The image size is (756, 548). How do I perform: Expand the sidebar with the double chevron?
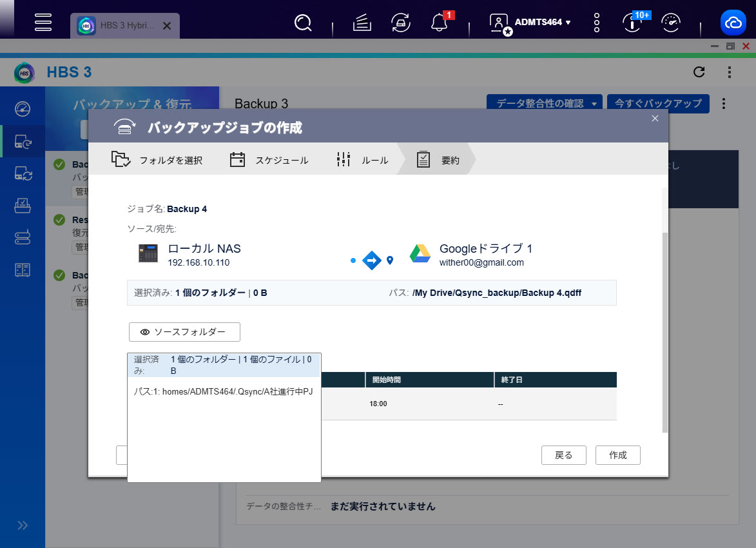pyautogui.click(x=23, y=525)
